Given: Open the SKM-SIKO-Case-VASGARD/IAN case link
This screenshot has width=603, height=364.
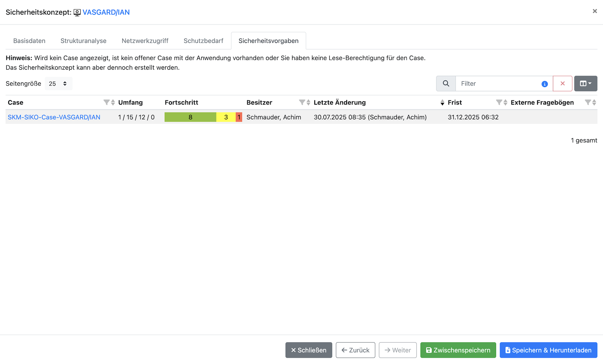Looking at the screenshot, I should pyautogui.click(x=54, y=117).
